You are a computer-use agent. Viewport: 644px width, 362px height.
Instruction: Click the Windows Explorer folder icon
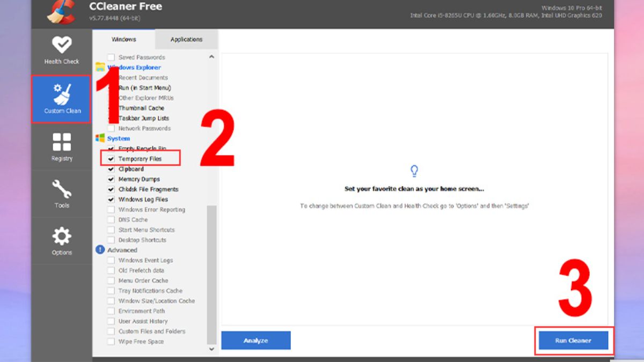tap(100, 67)
